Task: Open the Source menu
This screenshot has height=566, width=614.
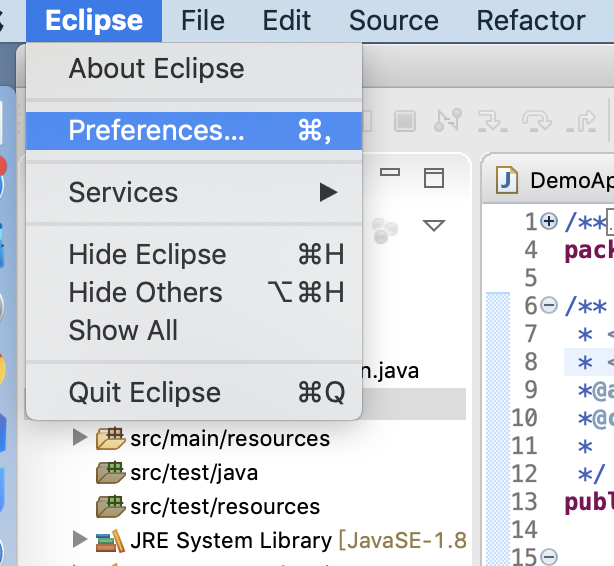Action: point(394,21)
